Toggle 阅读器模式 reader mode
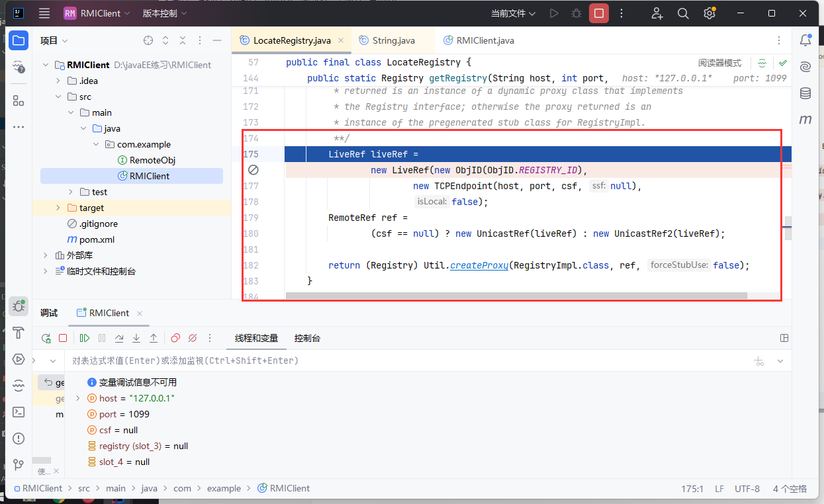 tap(719, 63)
